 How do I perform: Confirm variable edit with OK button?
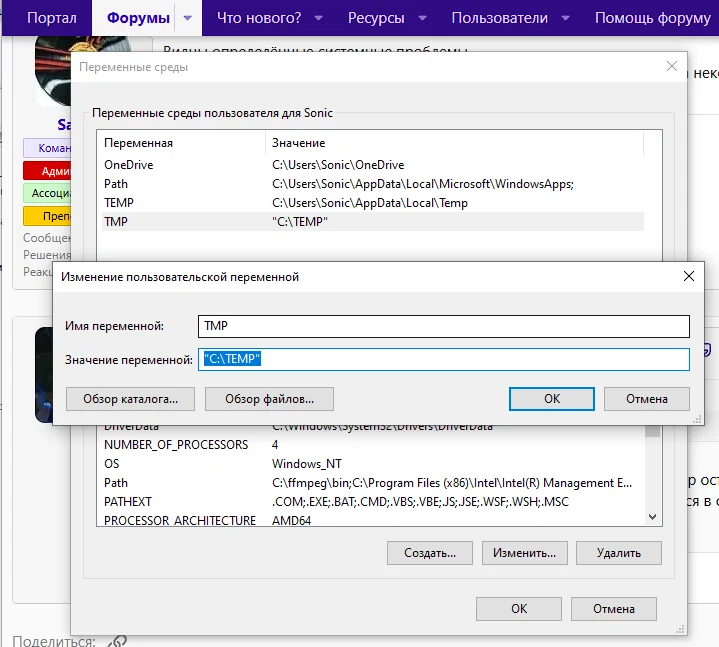551,398
